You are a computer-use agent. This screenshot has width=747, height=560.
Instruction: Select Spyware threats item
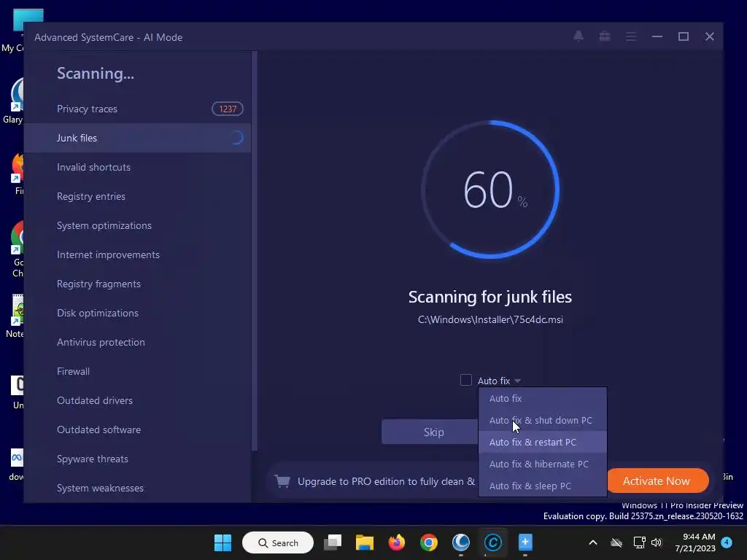138,459
